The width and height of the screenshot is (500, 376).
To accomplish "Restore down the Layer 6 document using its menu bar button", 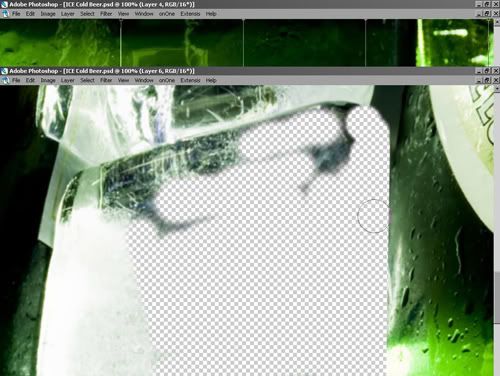I will [487, 80].
